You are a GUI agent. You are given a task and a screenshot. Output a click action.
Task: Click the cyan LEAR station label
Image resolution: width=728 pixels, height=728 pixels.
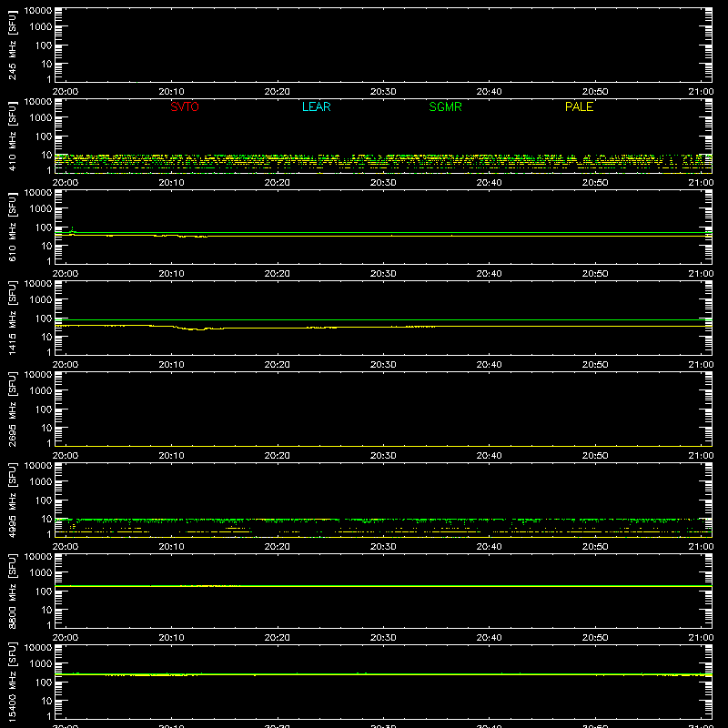316,106
